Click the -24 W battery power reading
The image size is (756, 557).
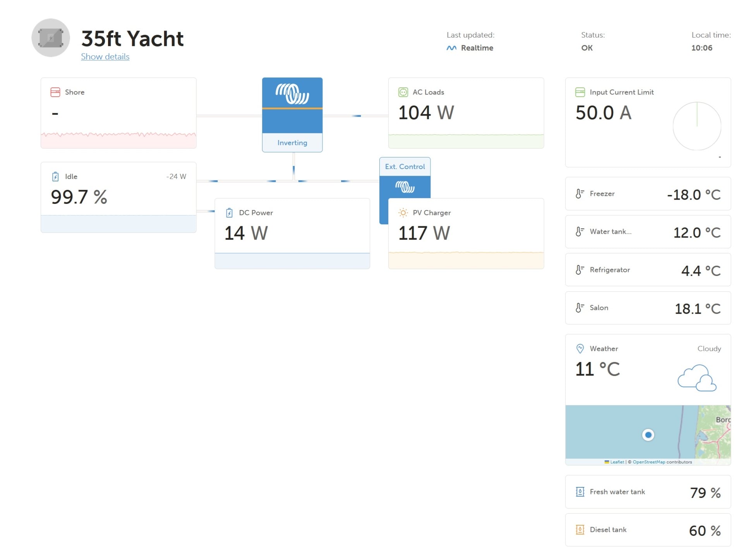click(176, 176)
